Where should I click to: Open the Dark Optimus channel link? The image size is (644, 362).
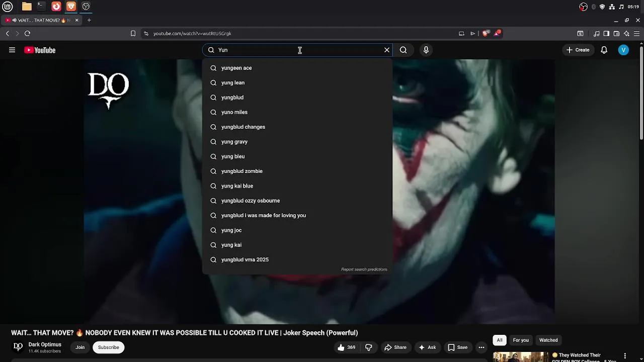click(x=45, y=344)
